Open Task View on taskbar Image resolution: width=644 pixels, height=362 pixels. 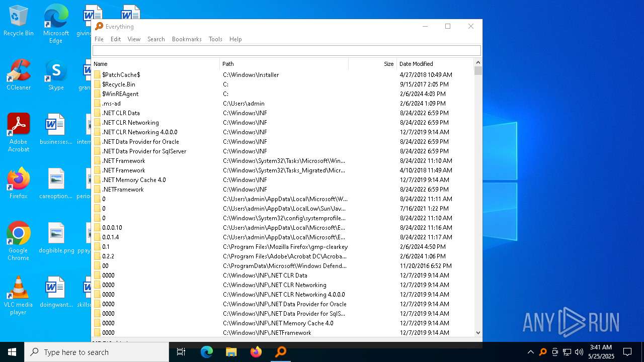(x=181, y=352)
